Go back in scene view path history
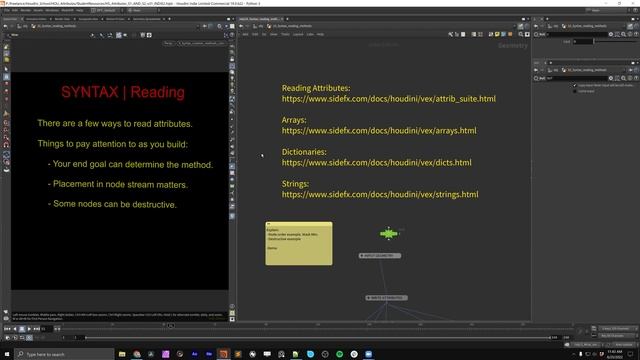Image resolution: width=640 pixels, height=360 pixels. coord(5,26)
